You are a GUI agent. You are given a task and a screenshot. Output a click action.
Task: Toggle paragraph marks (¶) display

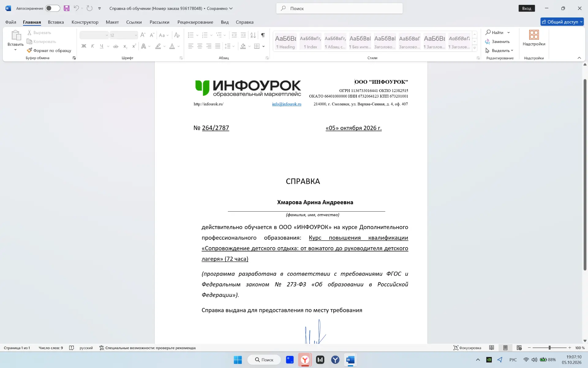pos(263,35)
